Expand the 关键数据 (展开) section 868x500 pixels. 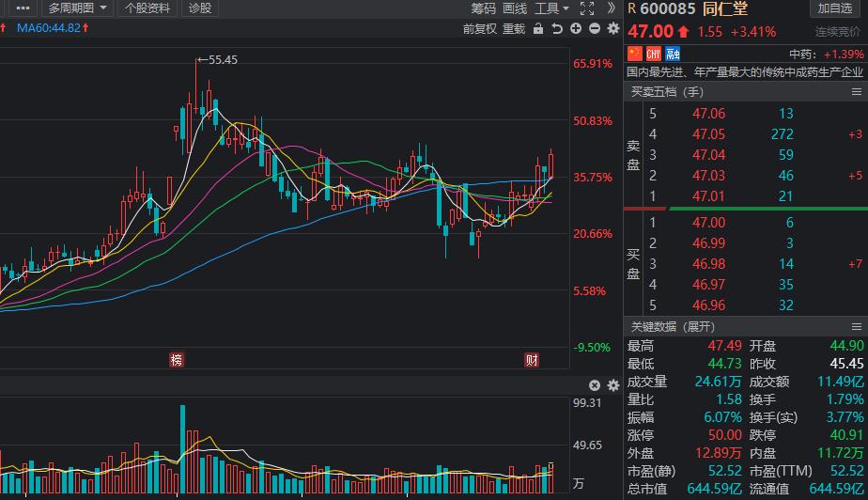click(673, 327)
